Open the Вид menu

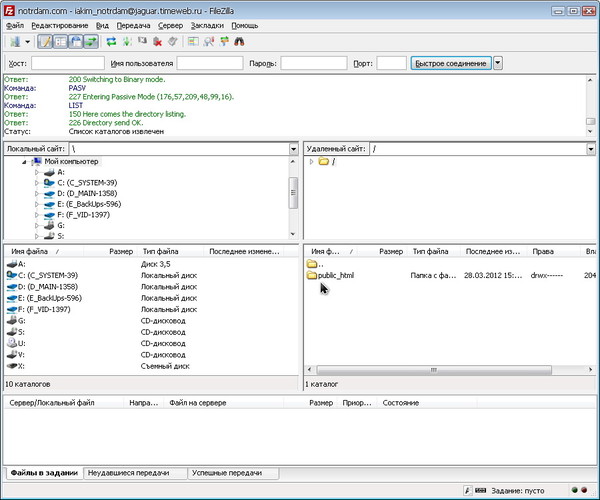tap(102, 26)
